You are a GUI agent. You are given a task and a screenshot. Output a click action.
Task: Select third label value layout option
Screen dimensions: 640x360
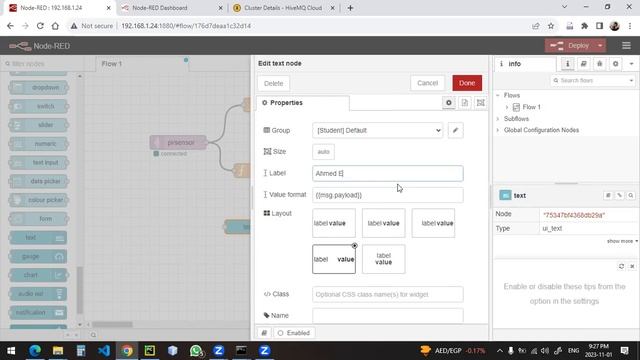tap(433, 223)
